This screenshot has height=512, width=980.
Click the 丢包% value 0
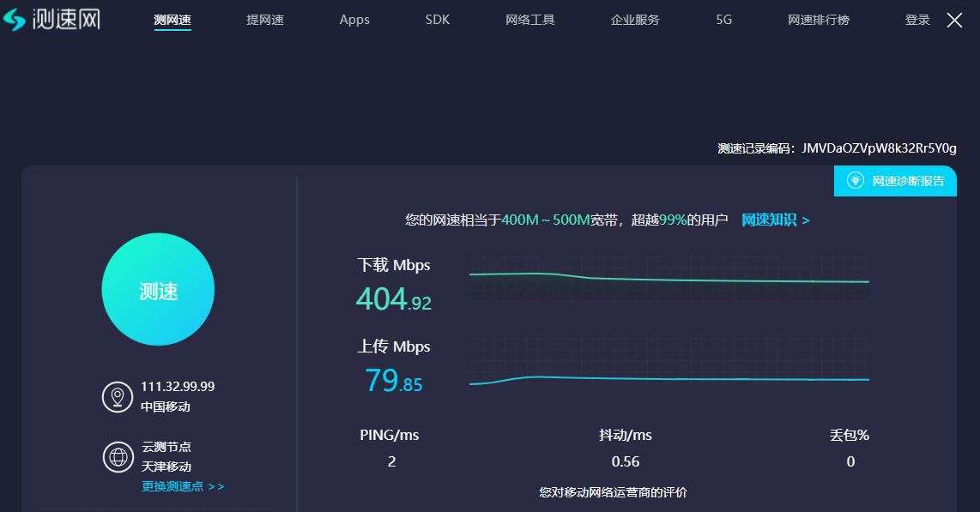[x=850, y=461]
